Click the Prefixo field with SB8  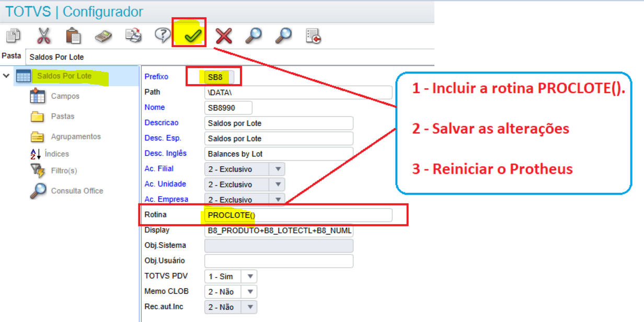pyautogui.click(x=220, y=77)
